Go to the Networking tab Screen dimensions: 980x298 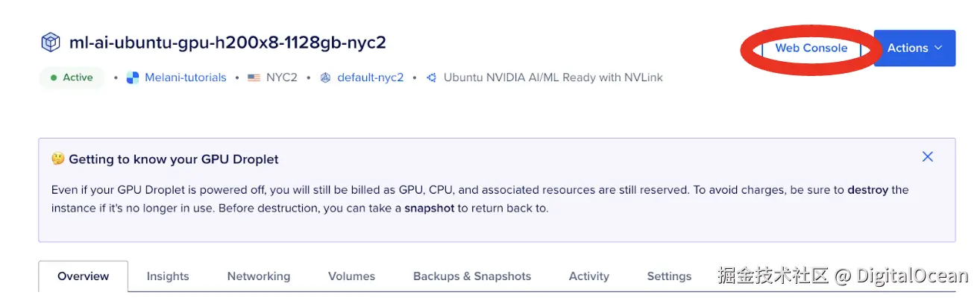(x=259, y=276)
